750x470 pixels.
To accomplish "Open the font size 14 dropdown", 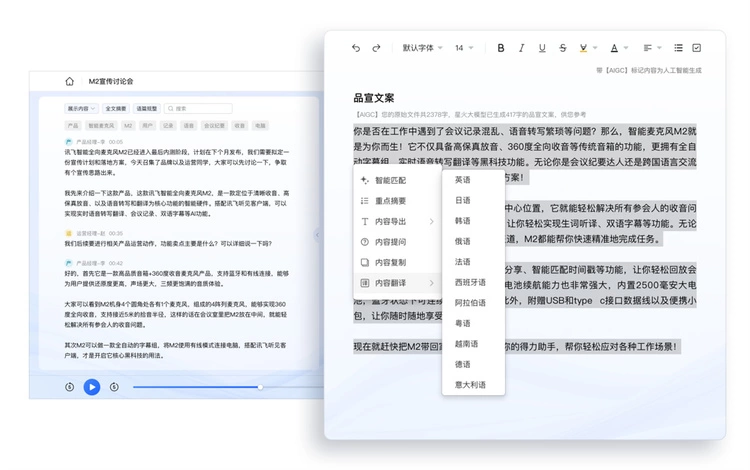I will pyautogui.click(x=465, y=48).
